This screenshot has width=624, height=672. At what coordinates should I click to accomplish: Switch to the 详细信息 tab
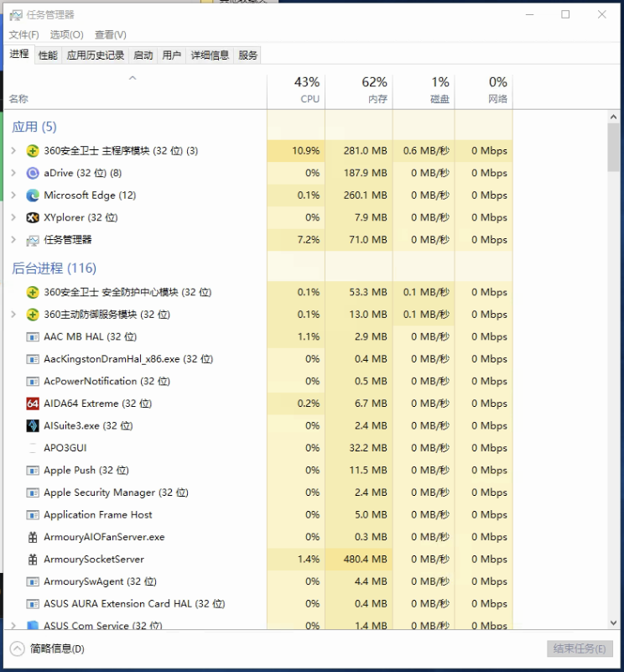tap(210, 55)
